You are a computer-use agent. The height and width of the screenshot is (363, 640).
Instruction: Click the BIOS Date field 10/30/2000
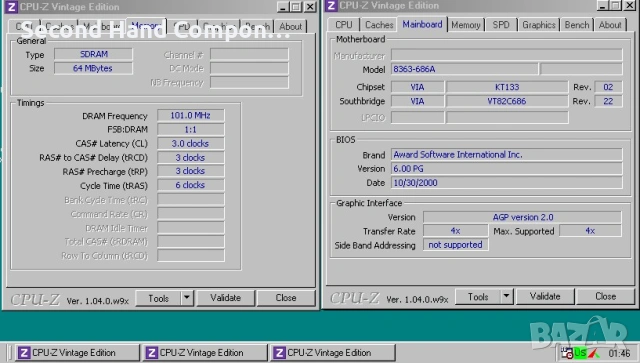[x=507, y=183]
